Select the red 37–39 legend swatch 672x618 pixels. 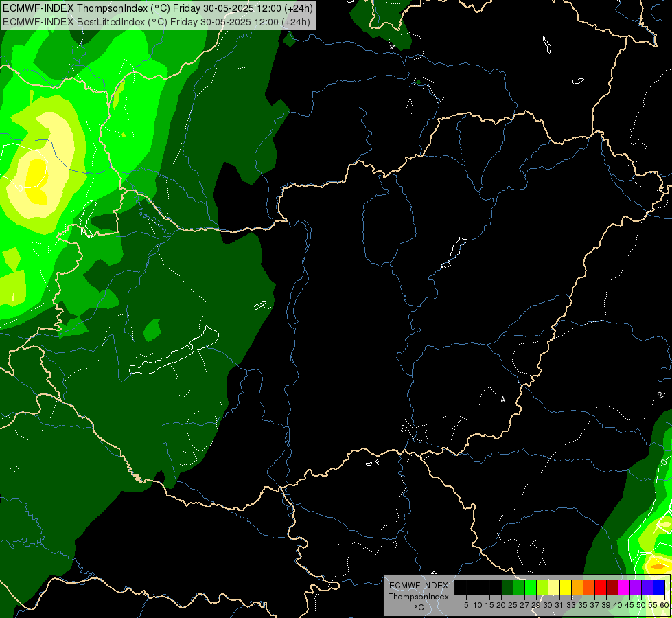601,588
